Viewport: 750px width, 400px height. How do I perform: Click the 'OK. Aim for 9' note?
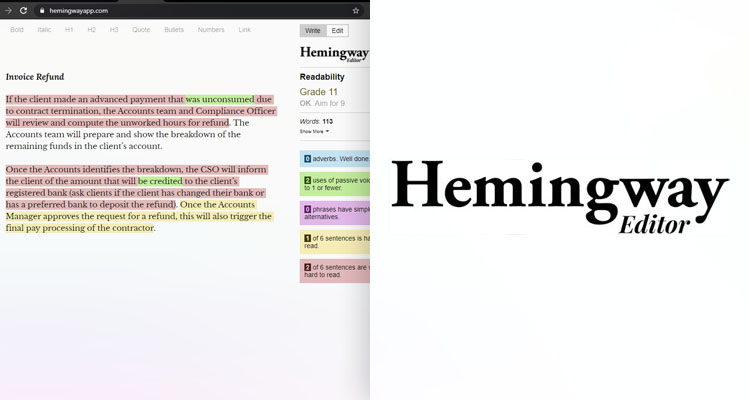(x=322, y=103)
